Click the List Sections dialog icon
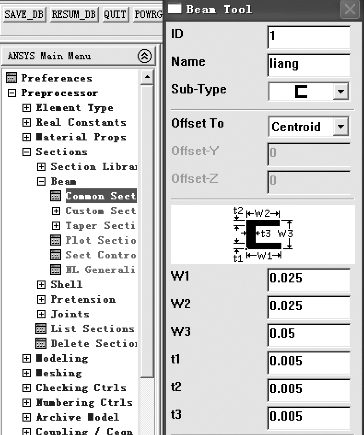This screenshot has width=364, height=435. [x=41, y=328]
